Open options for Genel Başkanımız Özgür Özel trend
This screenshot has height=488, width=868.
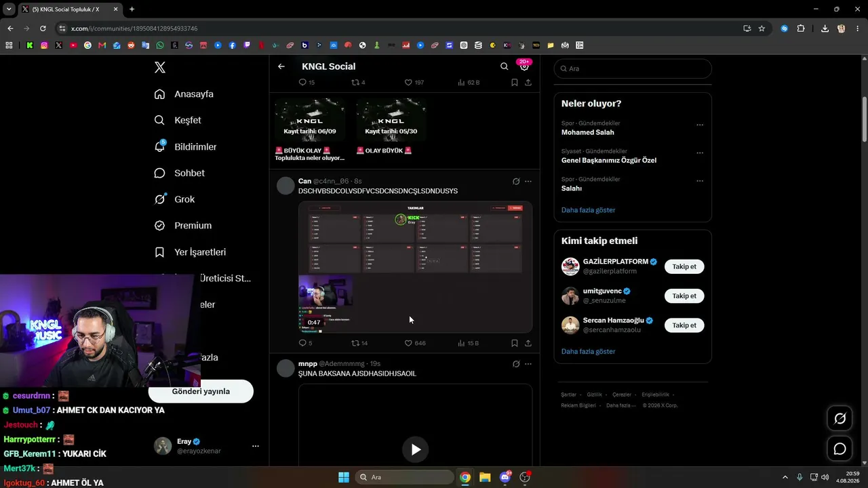coord(700,152)
